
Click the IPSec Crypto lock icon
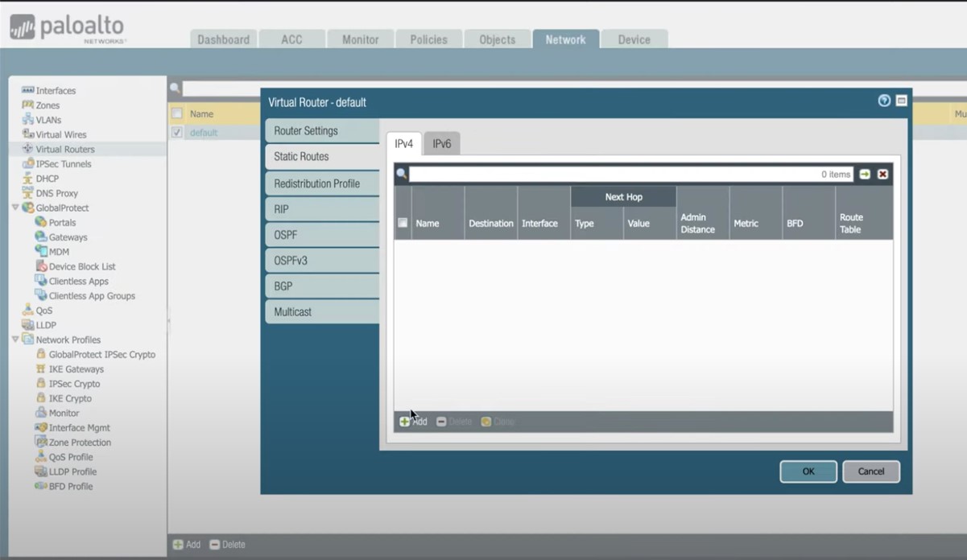[x=41, y=384]
